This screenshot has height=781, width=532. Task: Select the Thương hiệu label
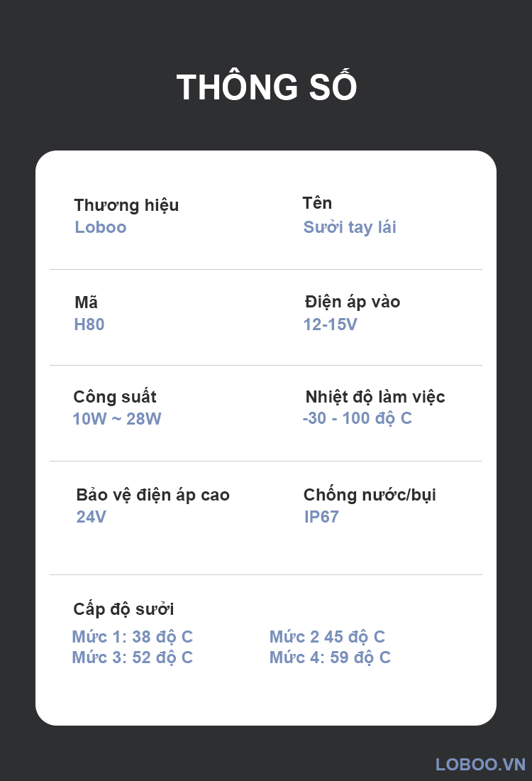pos(126,205)
